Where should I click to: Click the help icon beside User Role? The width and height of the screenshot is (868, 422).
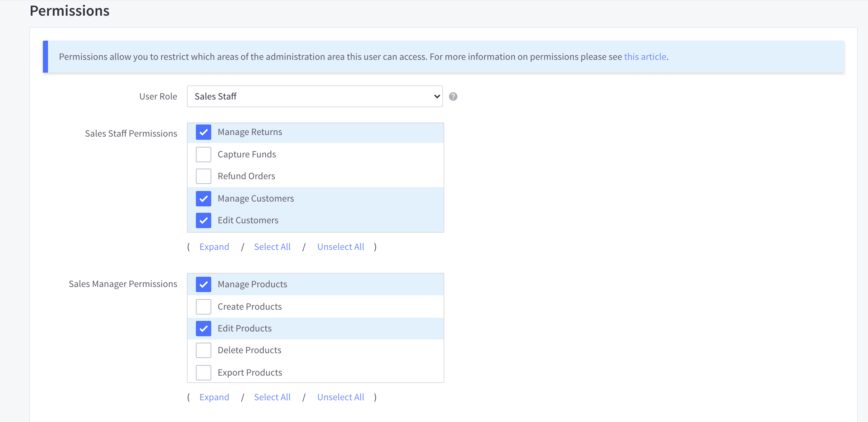point(453,97)
